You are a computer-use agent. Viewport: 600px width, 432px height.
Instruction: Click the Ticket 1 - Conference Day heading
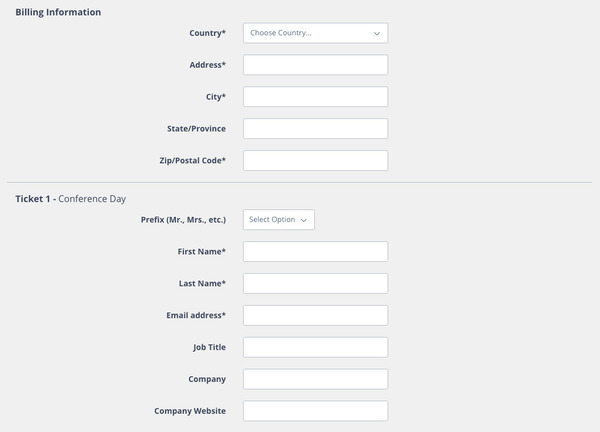click(70, 199)
